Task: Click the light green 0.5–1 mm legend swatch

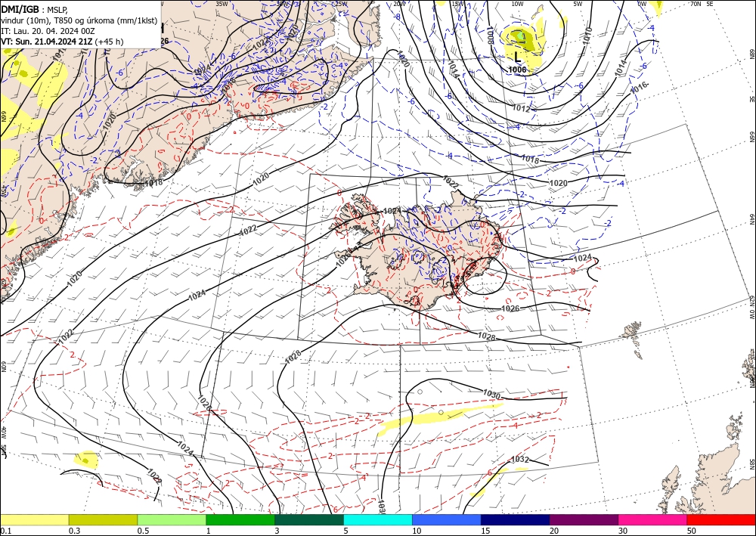Action: (x=172, y=519)
